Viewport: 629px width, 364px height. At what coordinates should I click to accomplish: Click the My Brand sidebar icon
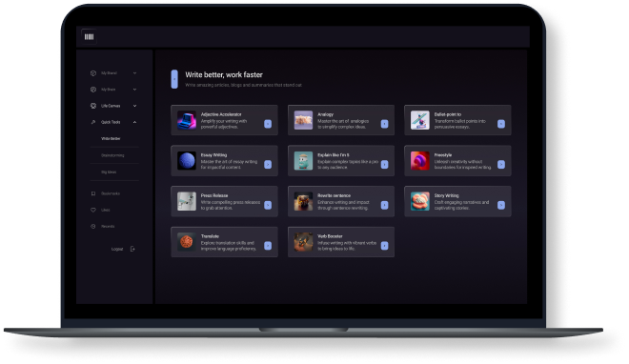point(93,73)
